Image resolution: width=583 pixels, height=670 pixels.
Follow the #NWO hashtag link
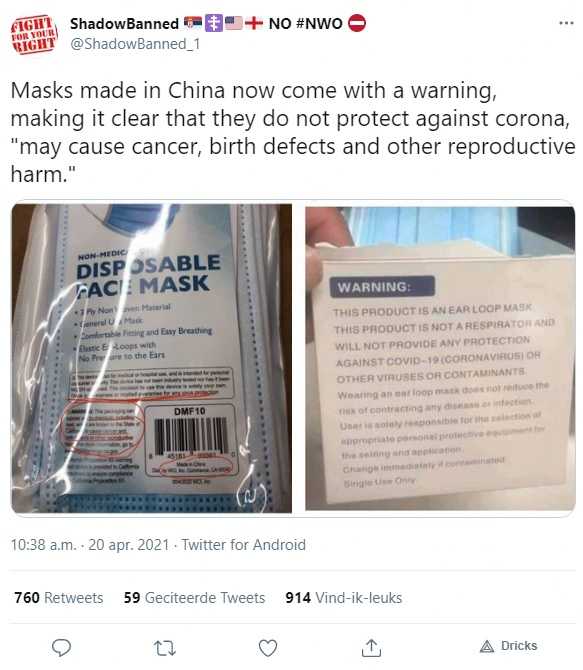[318, 24]
